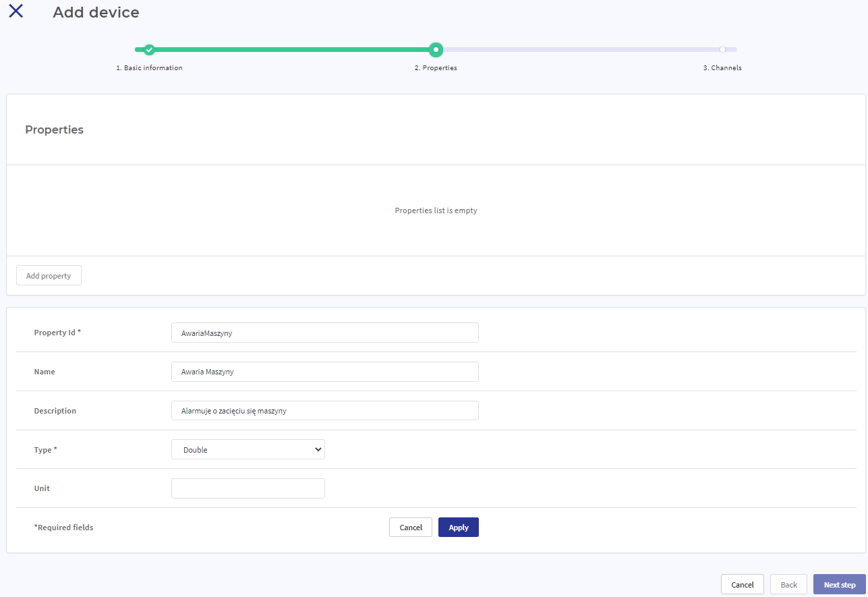
Task: Click the Back button
Action: click(x=789, y=585)
